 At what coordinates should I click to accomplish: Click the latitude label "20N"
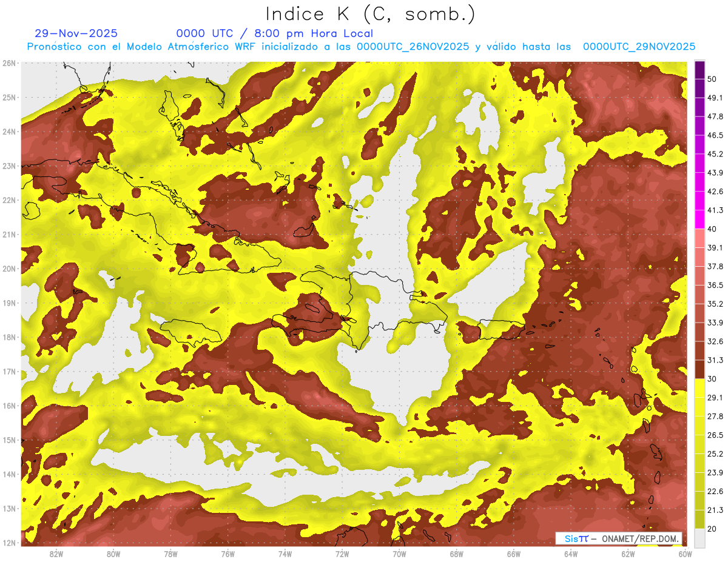(x=9, y=269)
